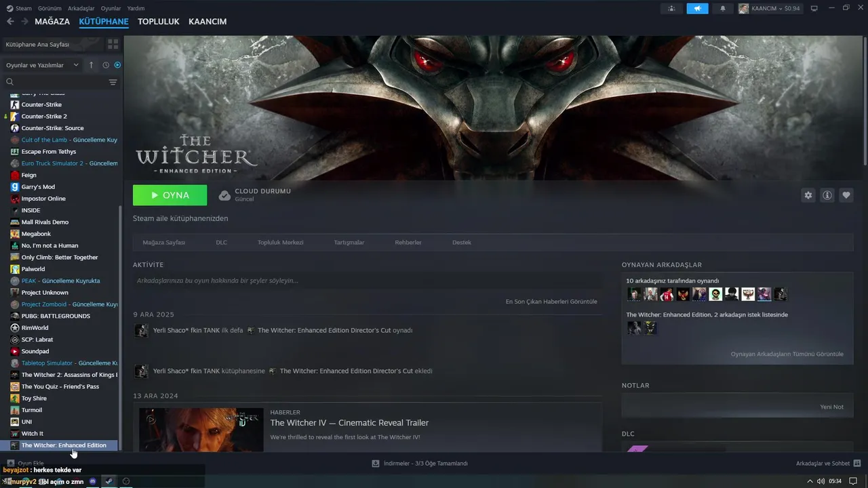Viewport: 868px width, 488px height.
Task: Open the DLC tab link
Action: [x=222, y=243]
